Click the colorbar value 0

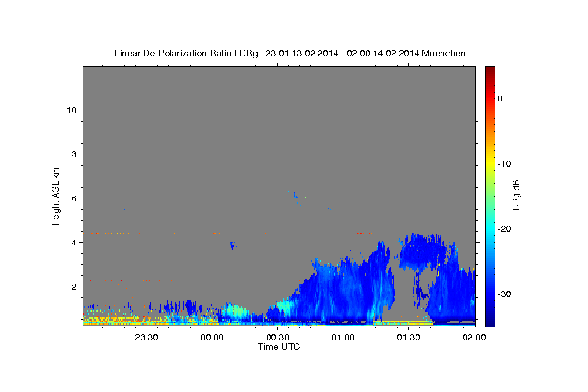[x=500, y=98]
